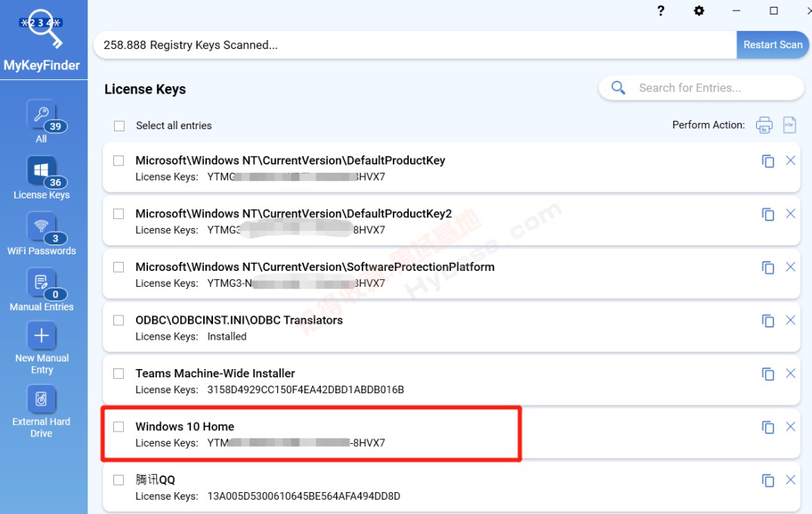Select the Teams Machine-Wide Installer checkbox

coord(119,374)
